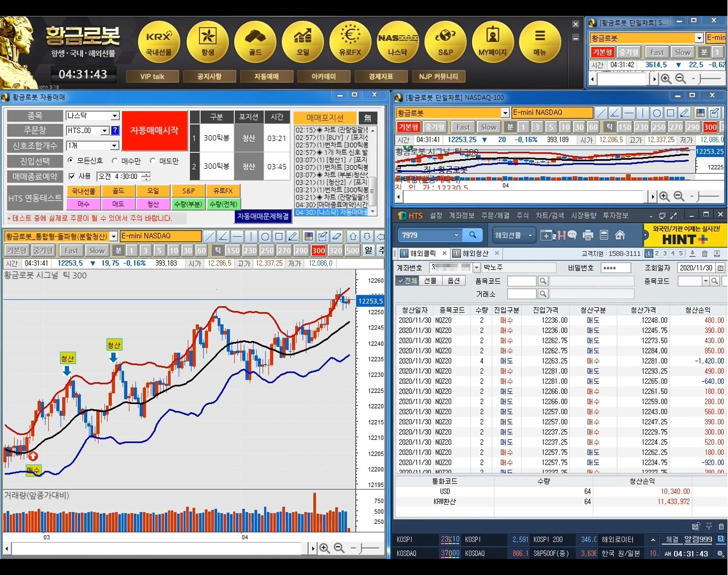Open the 황금로봇 dropdown in NASDAQ-100 chart window
The height and width of the screenshot is (575, 728).
(505, 113)
